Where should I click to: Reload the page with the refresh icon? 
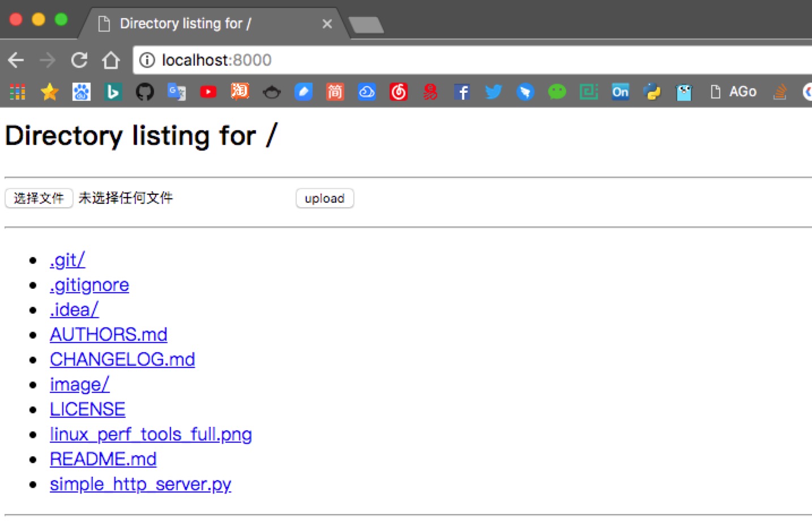click(79, 60)
